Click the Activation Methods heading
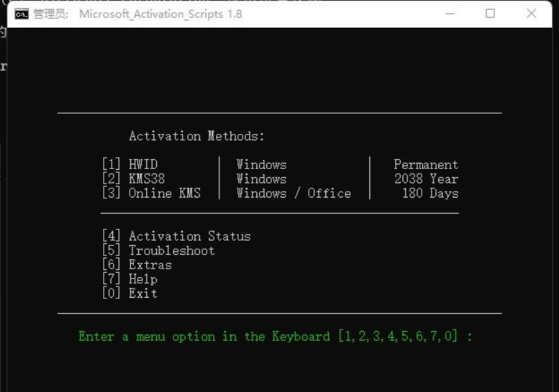The image size is (559, 392). pos(197,136)
